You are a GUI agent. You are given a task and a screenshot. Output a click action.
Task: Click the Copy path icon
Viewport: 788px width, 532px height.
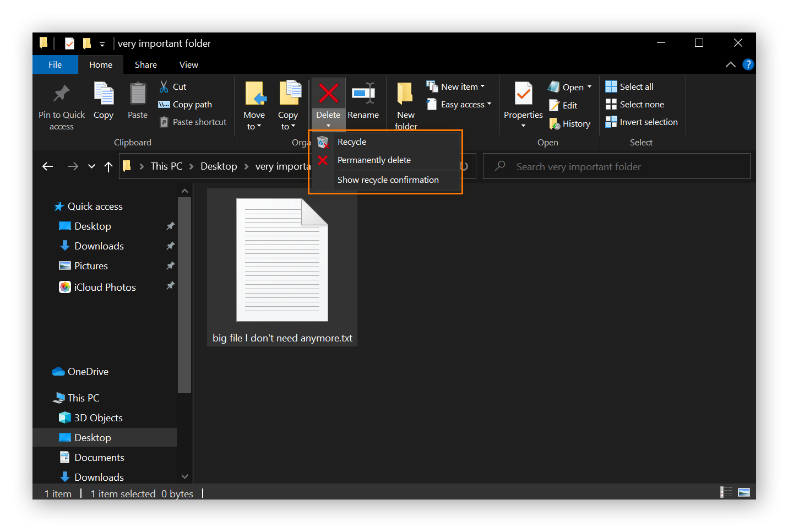[x=164, y=104]
